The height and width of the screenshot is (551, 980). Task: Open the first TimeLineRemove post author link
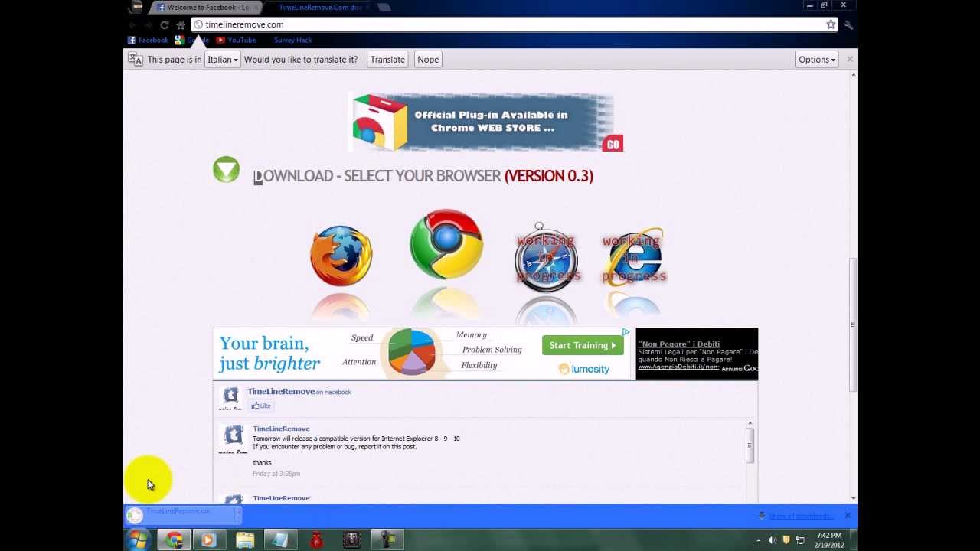click(281, 429)
